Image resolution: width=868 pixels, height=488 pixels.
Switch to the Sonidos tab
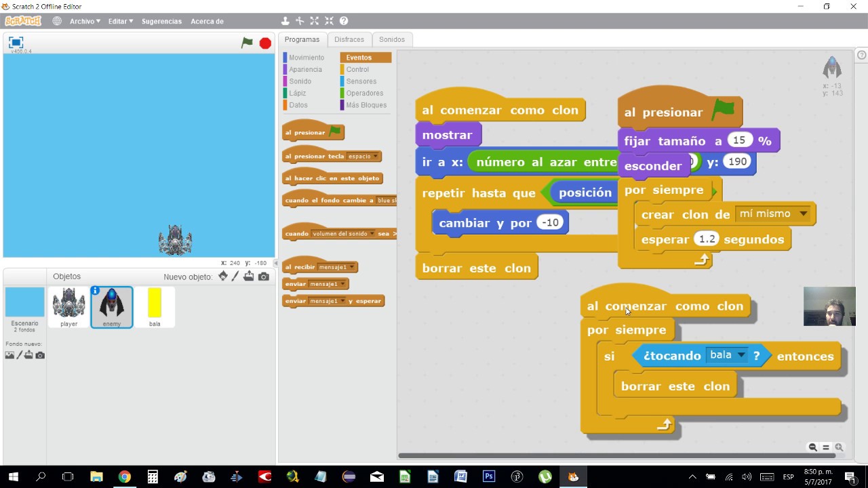click(x=392, y=39)
